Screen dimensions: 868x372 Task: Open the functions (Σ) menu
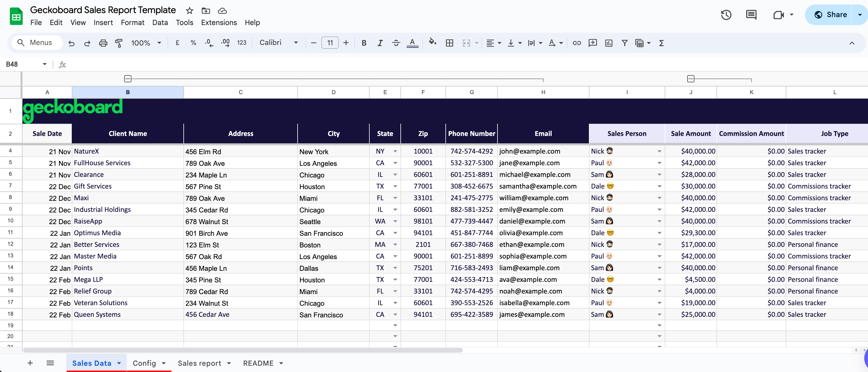point(661,43)
